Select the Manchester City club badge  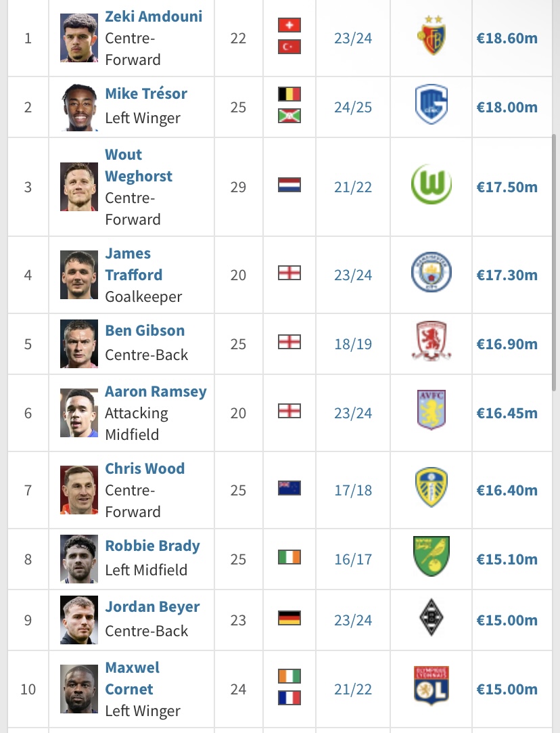click(x=431, y=272)
